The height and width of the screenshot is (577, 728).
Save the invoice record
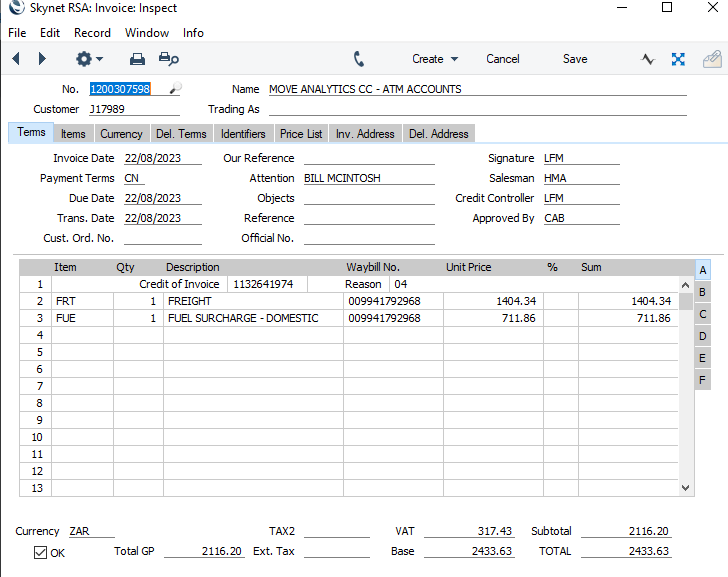[575, 59]
